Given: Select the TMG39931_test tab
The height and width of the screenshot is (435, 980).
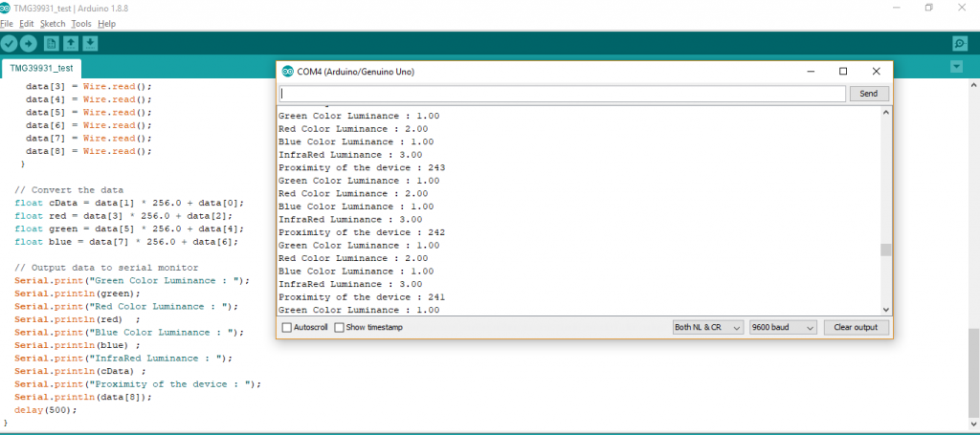Looking at the screenshot, I should [42, 69].
